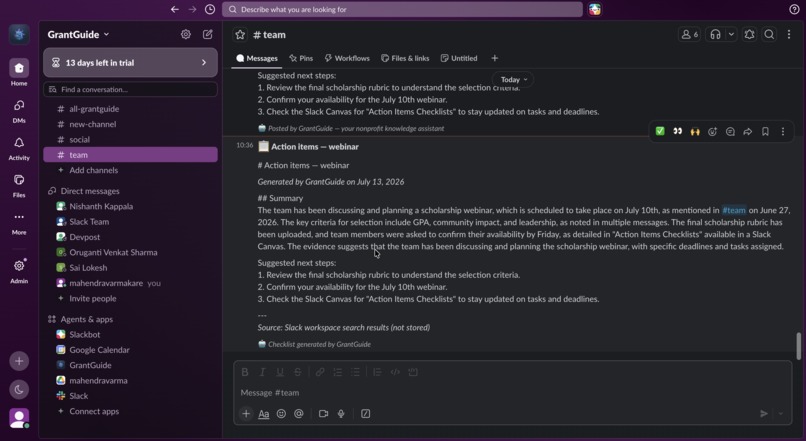This screenshot has height=441, width=806.
Task: Mention someone with the @ button
Action: tap(299, 413)
